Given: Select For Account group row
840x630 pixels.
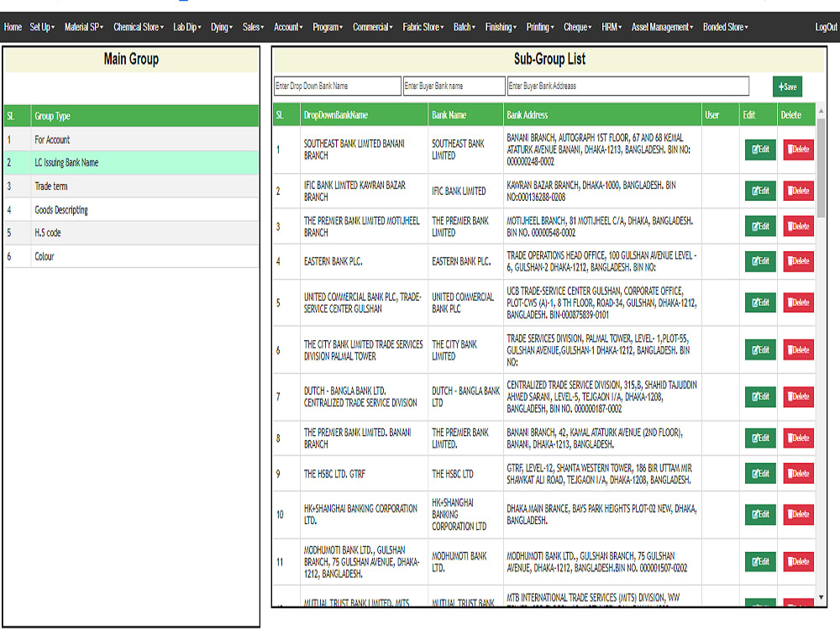Looking at the screenshot, I should (131, 139).
